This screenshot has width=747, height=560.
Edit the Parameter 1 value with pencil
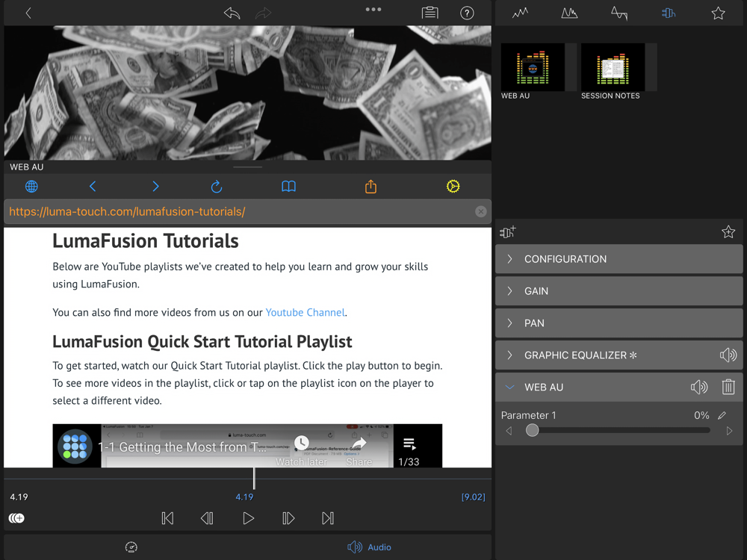coord(722,415)
